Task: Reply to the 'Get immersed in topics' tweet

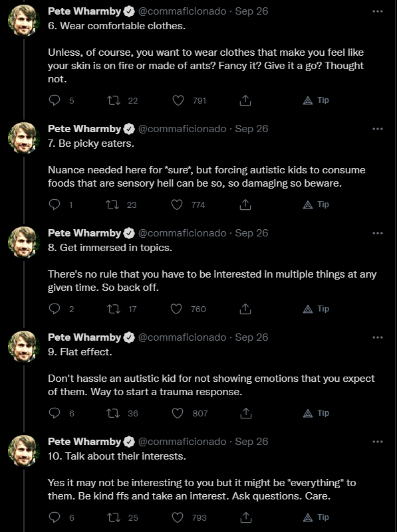Action: coord(55,309)
